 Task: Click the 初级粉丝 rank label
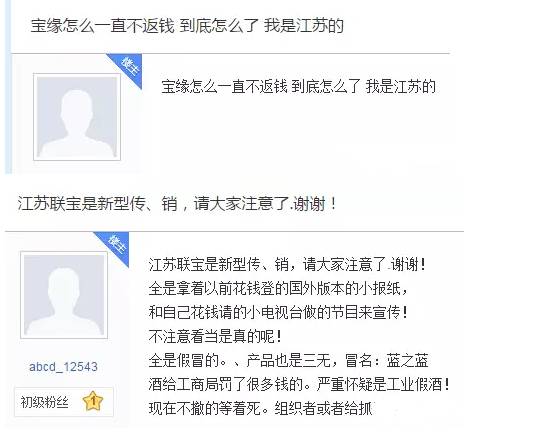44,402
